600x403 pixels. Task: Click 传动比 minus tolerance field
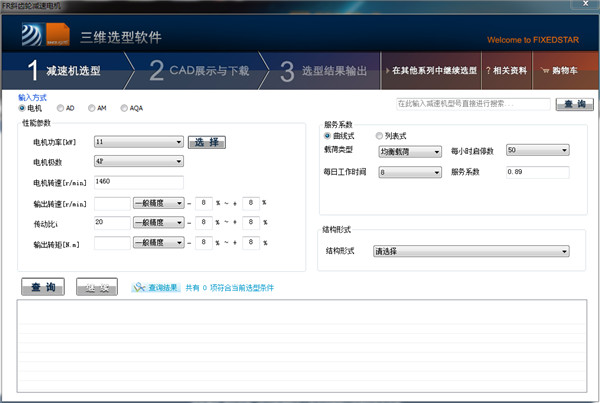click(x=204, y=222)
